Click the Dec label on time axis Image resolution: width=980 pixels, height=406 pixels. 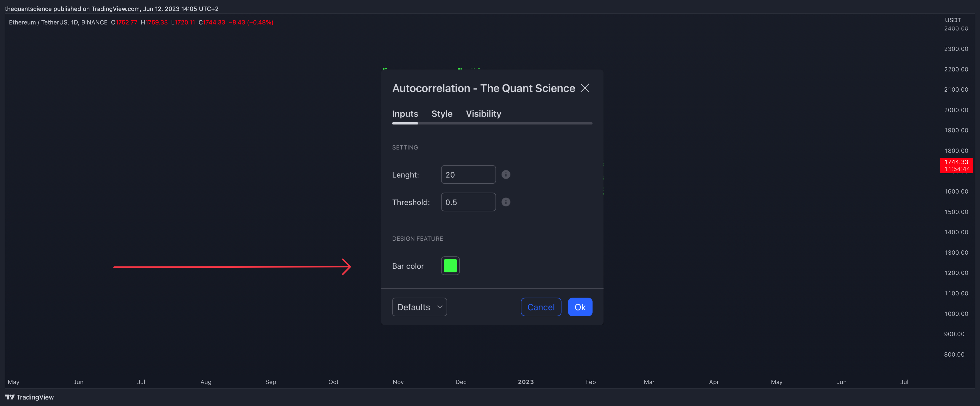click(x=461, y=382)
